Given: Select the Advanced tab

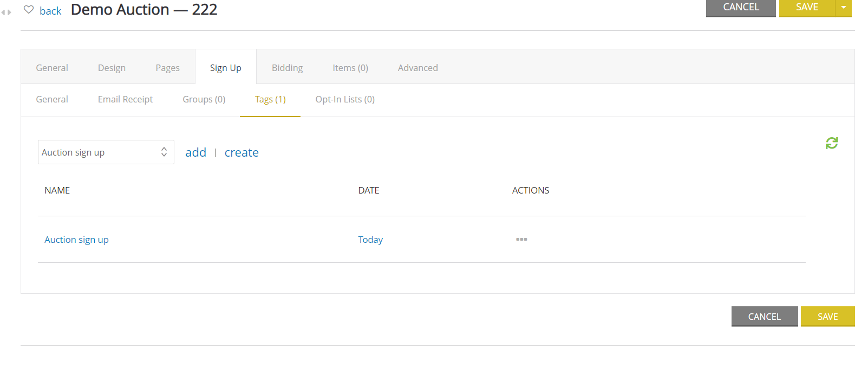Looking at the screenshot, I should pyautogui.click(x=417, y=68).
